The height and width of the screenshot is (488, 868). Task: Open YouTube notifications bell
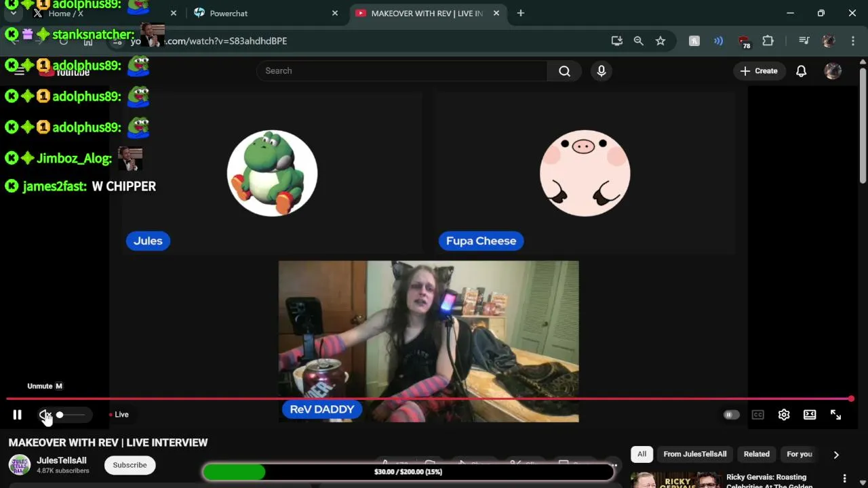tap(801, 71)
